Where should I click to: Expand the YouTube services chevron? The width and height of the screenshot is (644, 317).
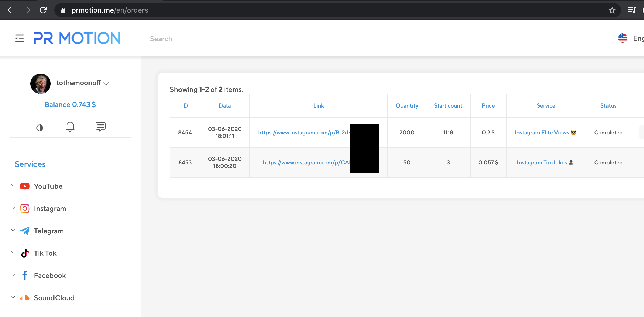tap(13, 186)
